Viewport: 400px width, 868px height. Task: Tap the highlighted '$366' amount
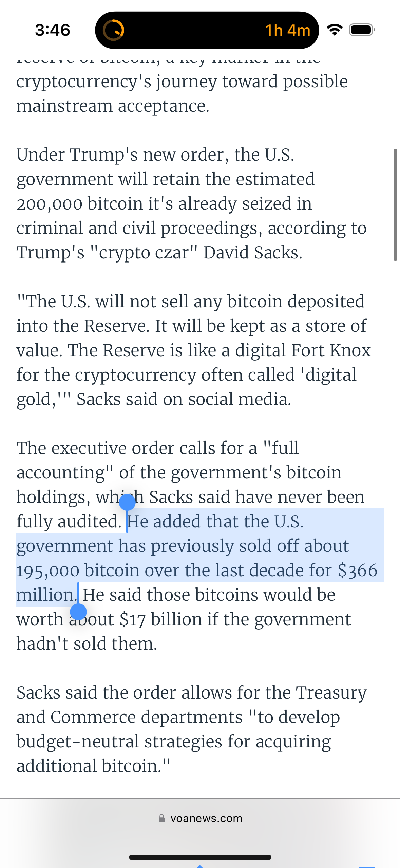point(357,571)
